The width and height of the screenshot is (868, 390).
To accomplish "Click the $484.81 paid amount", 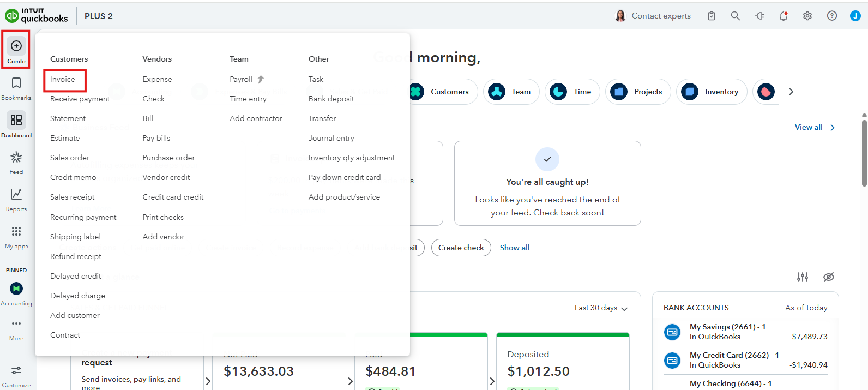I will tap(390, 371).
